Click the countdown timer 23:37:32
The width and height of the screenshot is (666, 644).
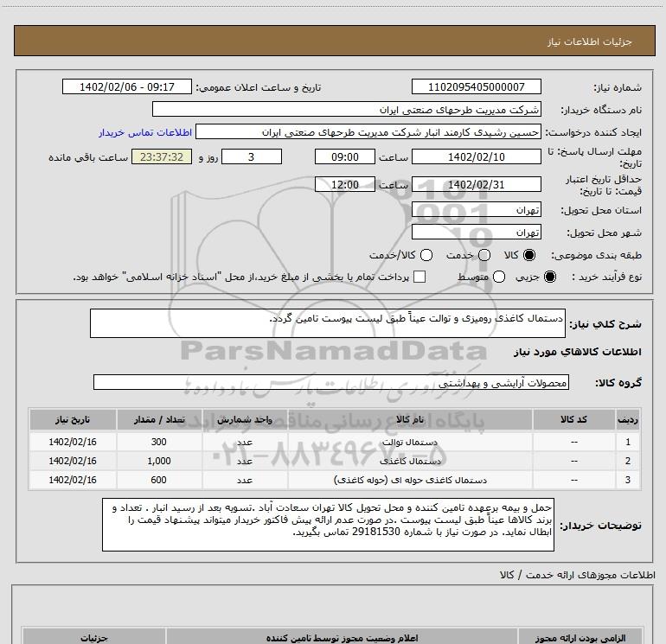[x=162, y=157]
